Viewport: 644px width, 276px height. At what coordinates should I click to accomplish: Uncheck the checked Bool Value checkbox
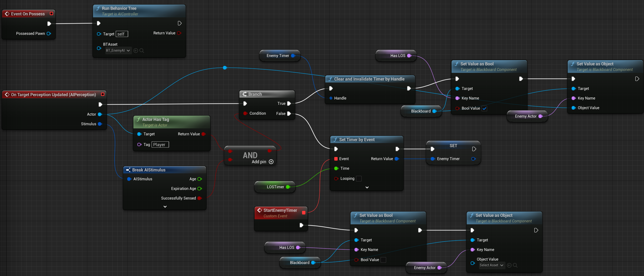point(484,108)
